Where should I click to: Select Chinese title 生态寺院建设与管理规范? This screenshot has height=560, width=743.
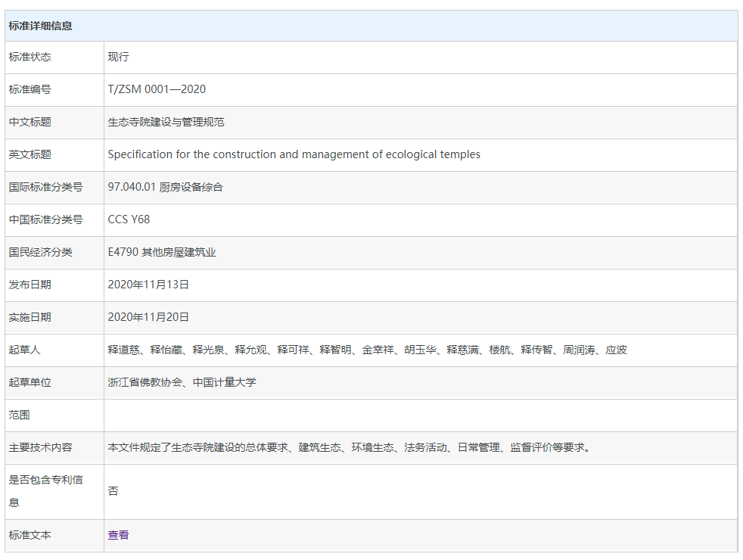point(166,123)
